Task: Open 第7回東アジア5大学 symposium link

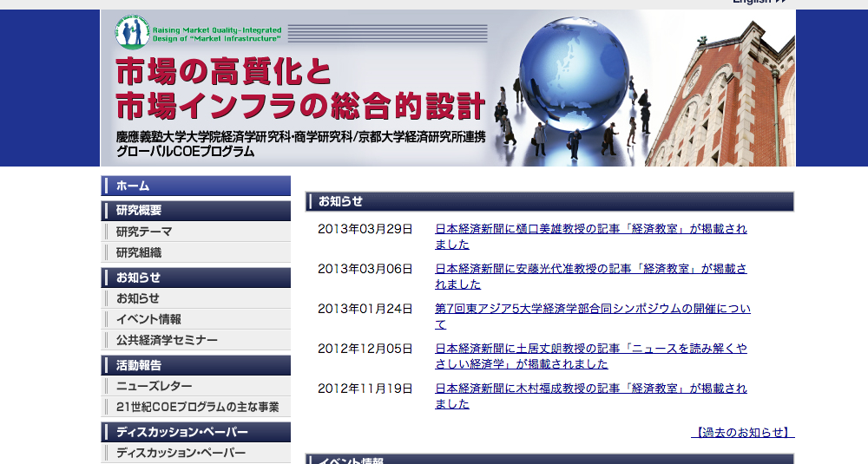Action: [592, 317]
